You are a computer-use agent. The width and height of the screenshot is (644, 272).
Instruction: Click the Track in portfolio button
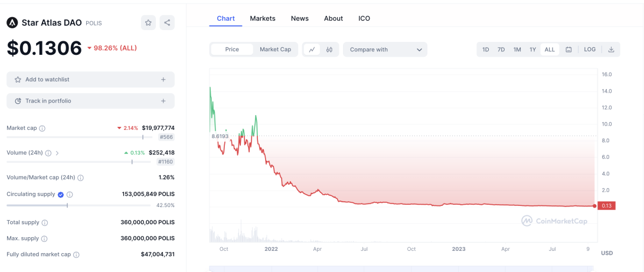[x=90, y=101]
